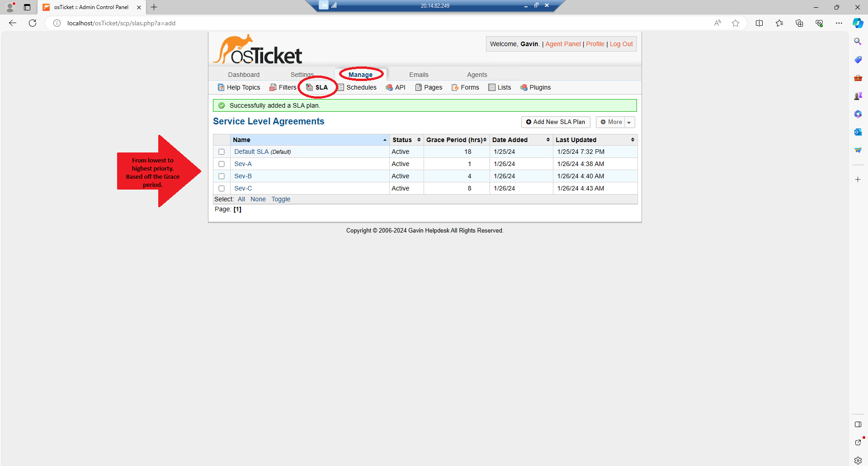
Task: Open the Agents tab
Action: 477,75
